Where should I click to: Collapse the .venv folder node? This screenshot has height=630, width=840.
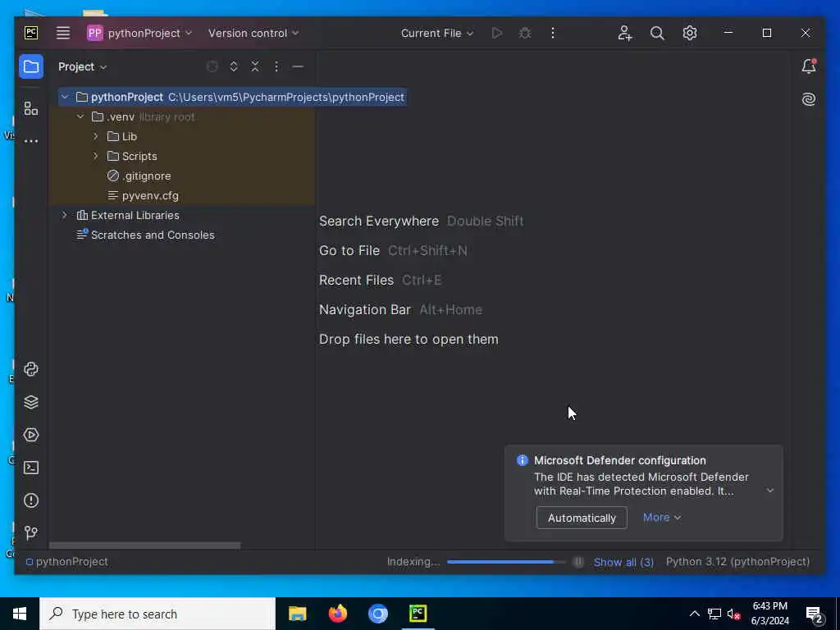[x=80, y=116]
